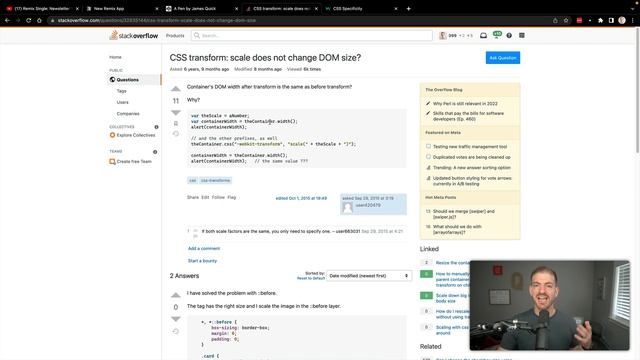This screenshot has height=360, width=640.
Task: Switch to the Remix Single Newsletter tab
Action: [42, 8]
